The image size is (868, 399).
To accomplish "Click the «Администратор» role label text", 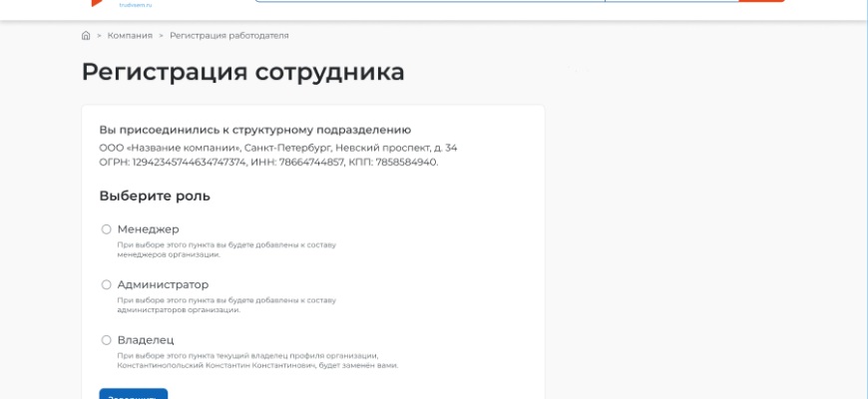I will click(x=163, y=285).
